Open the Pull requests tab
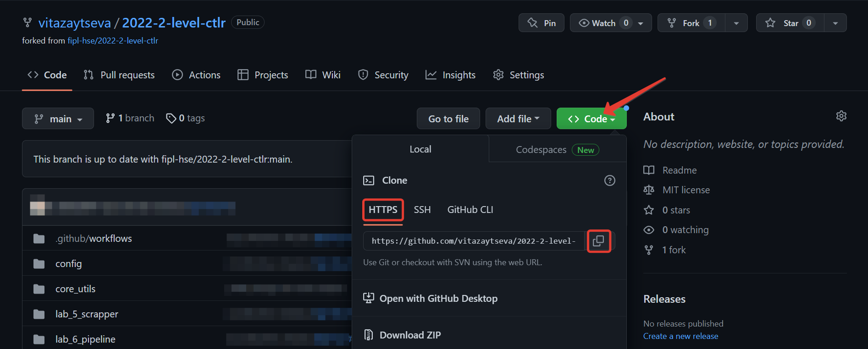This screenshot has height=349, width=868. pos(119,75)
